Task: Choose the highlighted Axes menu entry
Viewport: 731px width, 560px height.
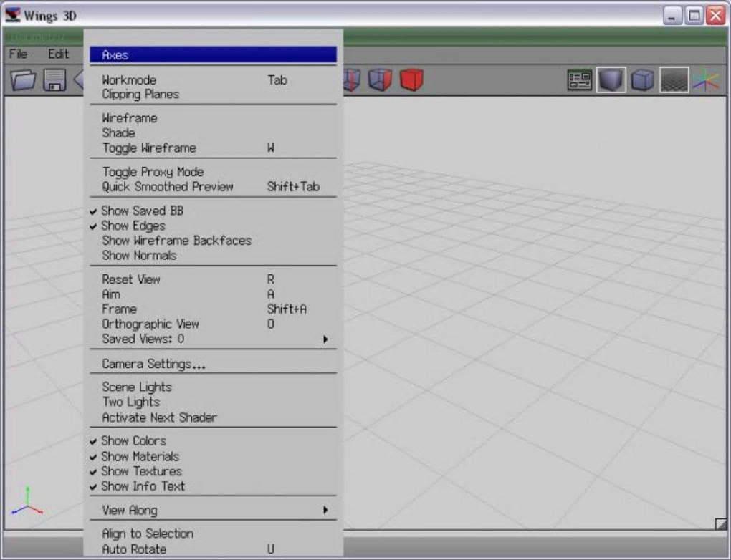Action: point(213,55)
